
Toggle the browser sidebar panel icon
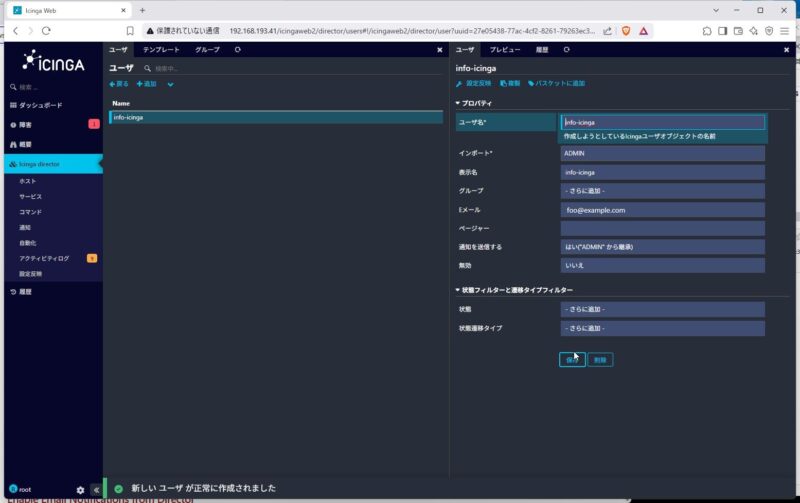pyautogui.click(x=722, y=31)
